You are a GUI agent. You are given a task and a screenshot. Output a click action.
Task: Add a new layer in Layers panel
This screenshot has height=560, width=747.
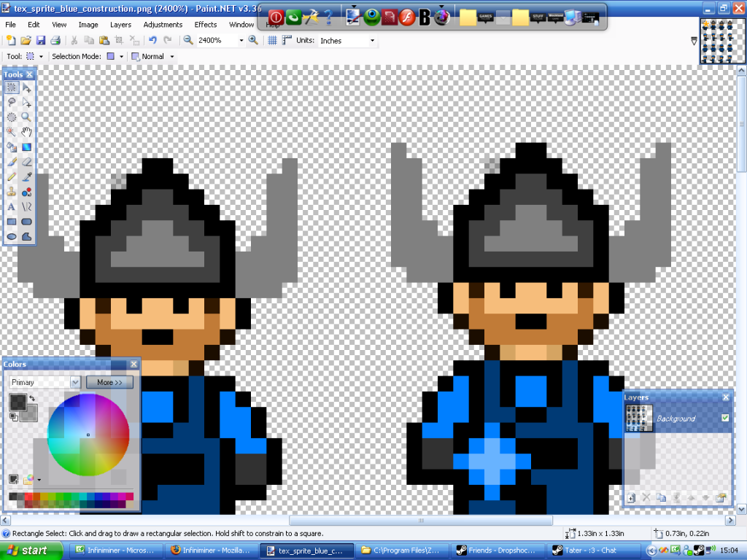click(x=632, y=497)
